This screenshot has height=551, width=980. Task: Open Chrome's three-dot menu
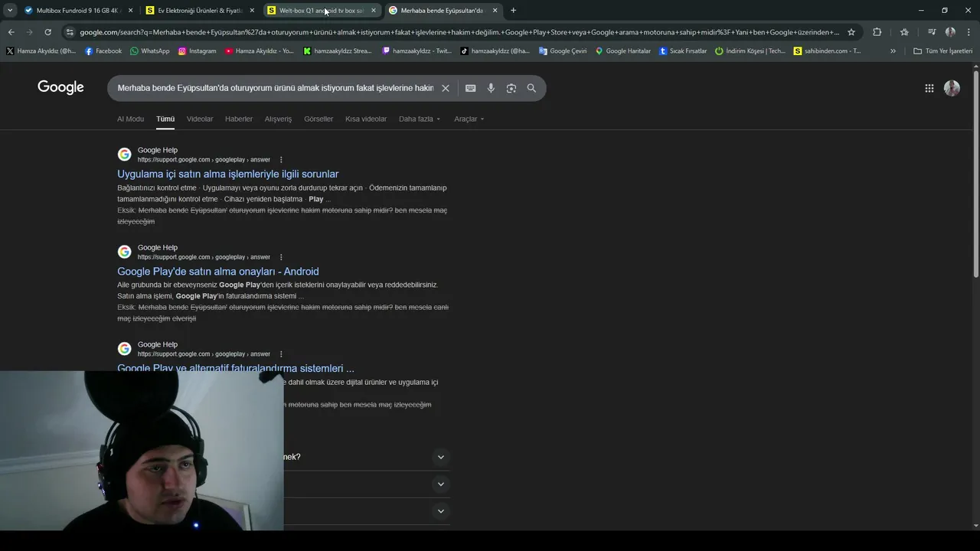[x=968, y=32]
